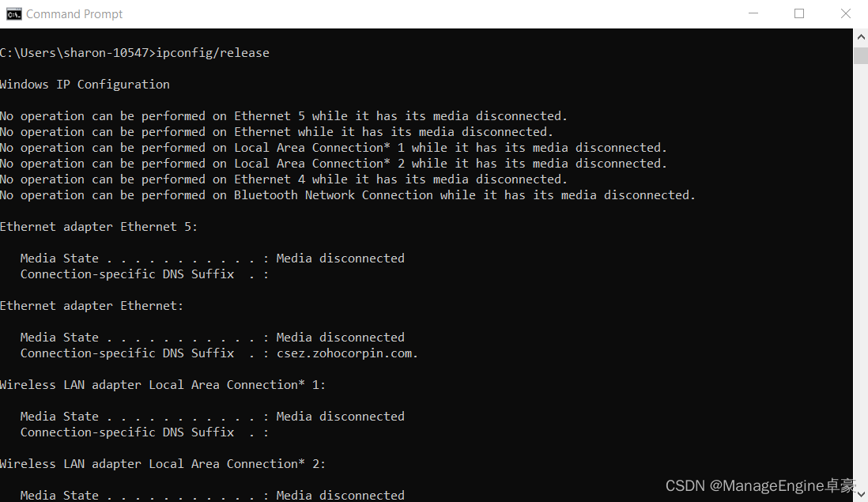
Task: Click 'Media disconnected' under Local Area Connection* 1
Action: point(341,416)
